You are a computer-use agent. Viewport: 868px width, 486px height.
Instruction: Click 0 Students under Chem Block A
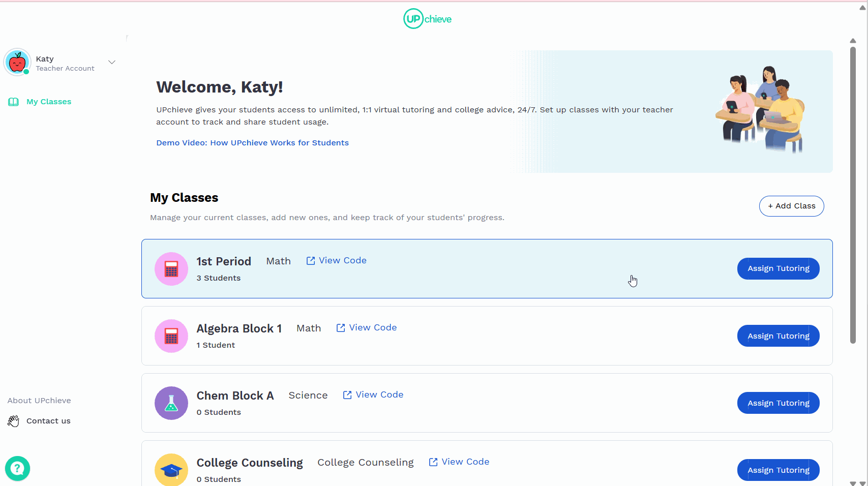(x=219, y=412)
